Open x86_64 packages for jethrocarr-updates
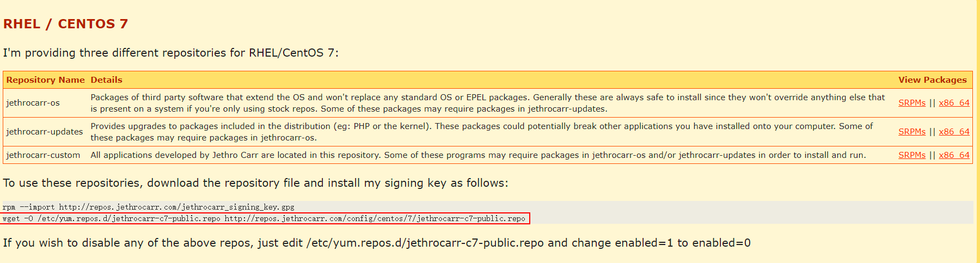980x263 pixels. 954,132
